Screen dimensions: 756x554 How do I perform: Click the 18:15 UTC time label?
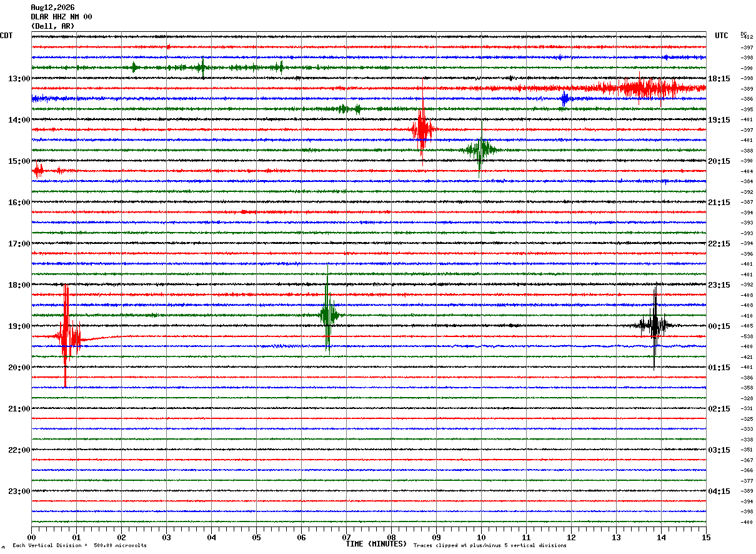click(x=719, y=78)
